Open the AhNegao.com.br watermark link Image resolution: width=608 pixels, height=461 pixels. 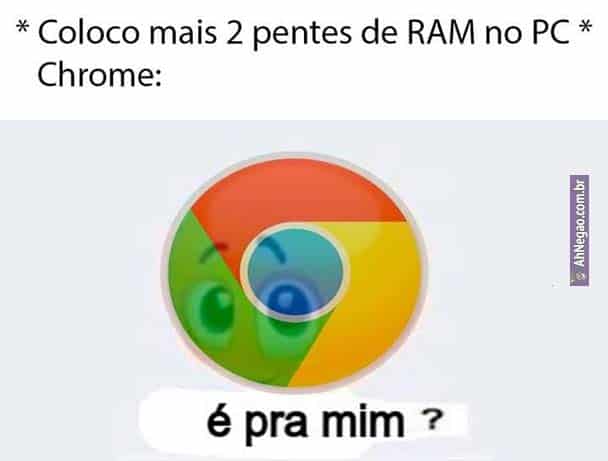[580, 230]
